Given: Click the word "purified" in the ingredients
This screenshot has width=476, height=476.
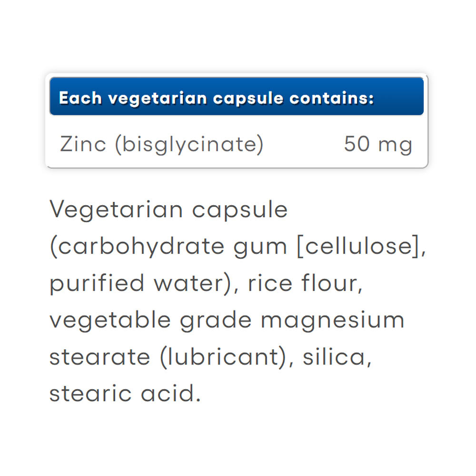Looking at the screenshot, I should coord(97,284).
